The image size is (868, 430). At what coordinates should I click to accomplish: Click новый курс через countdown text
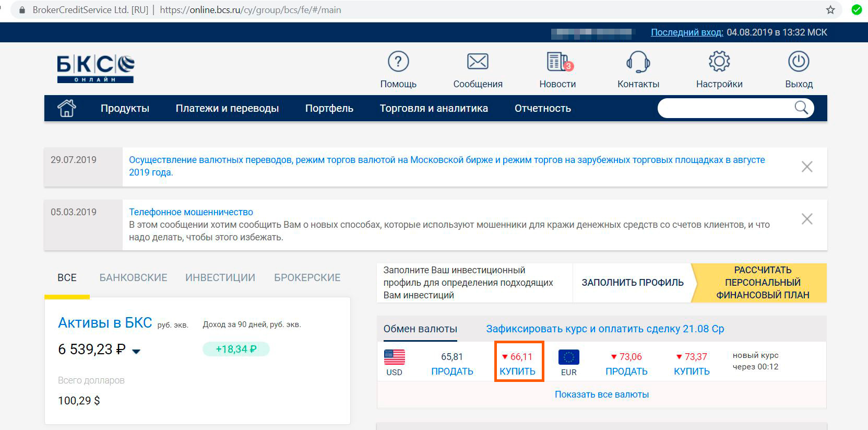pyautogui.click(x=755, y=361)
